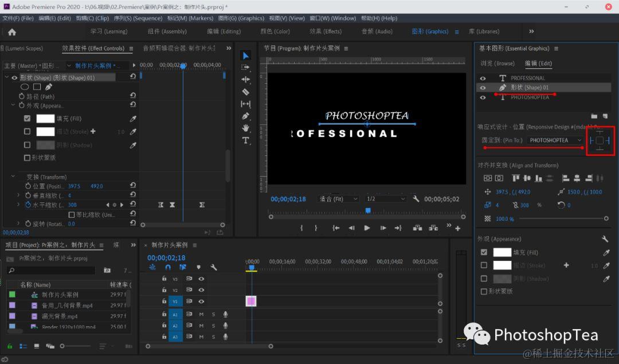Hide the Shape 01 layer

click(x=483, y=88)
